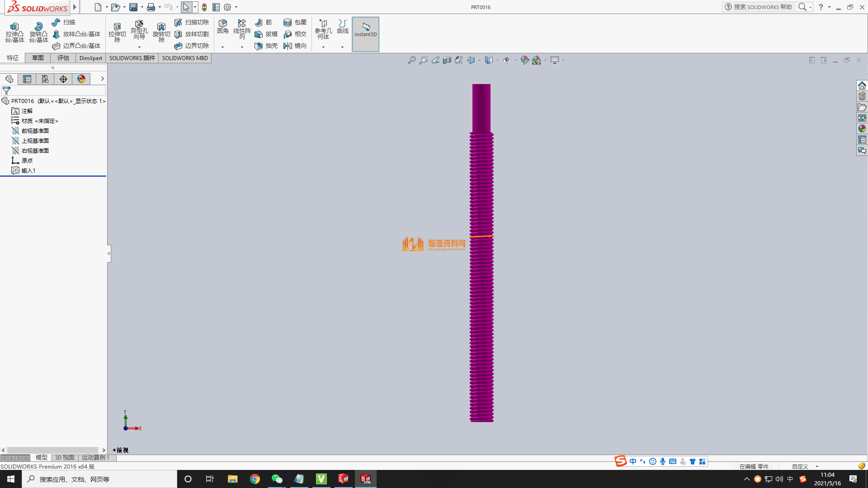Open the Zoom to Fit view icon
This screenshot has height=488, width=868.
coord(411,60)
